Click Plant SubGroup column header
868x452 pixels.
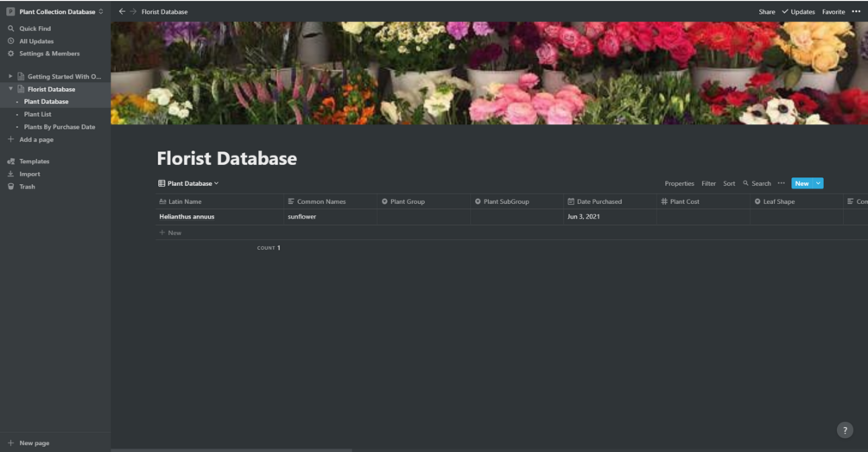click(x=517, y=201)
